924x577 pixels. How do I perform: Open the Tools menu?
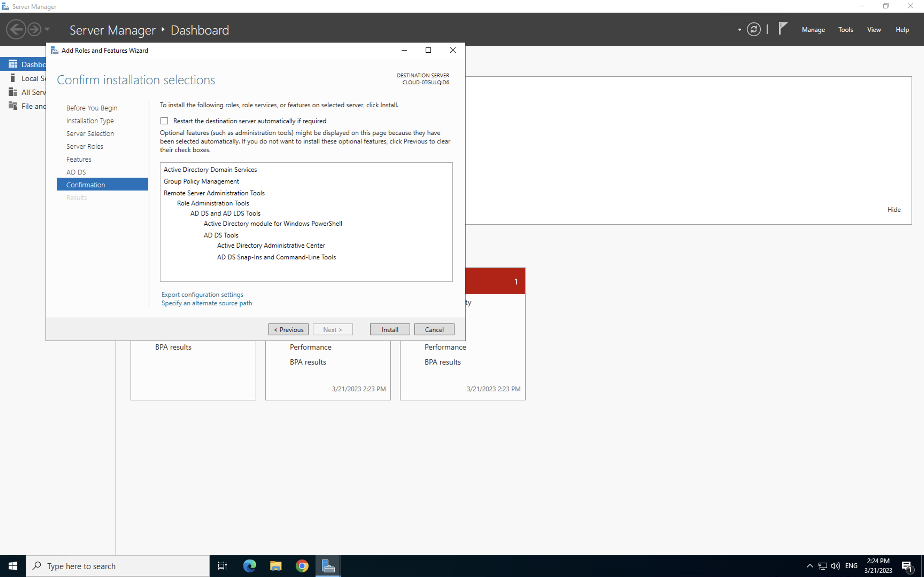[845, 29]
